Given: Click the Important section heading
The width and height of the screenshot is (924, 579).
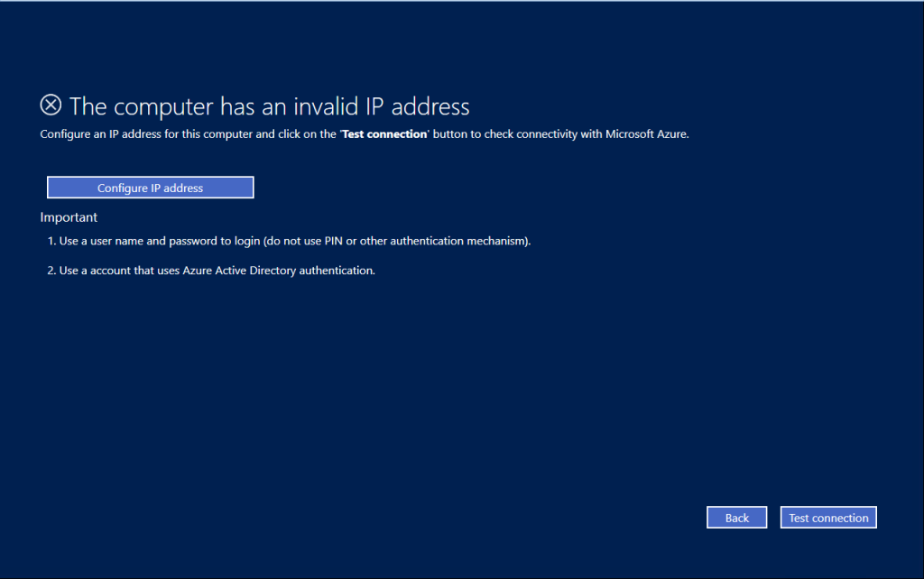Looking at the screenshot, I should pyautogui.click(x=69, y=217).
